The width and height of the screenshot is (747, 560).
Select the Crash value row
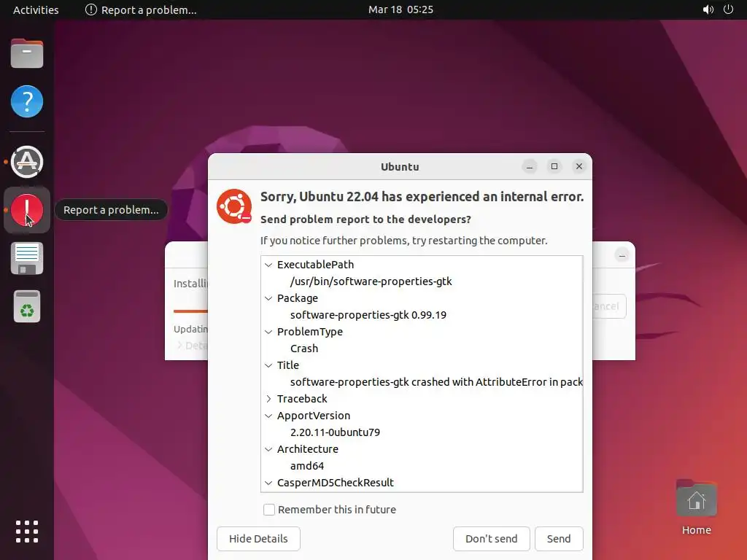pos(304,349)
